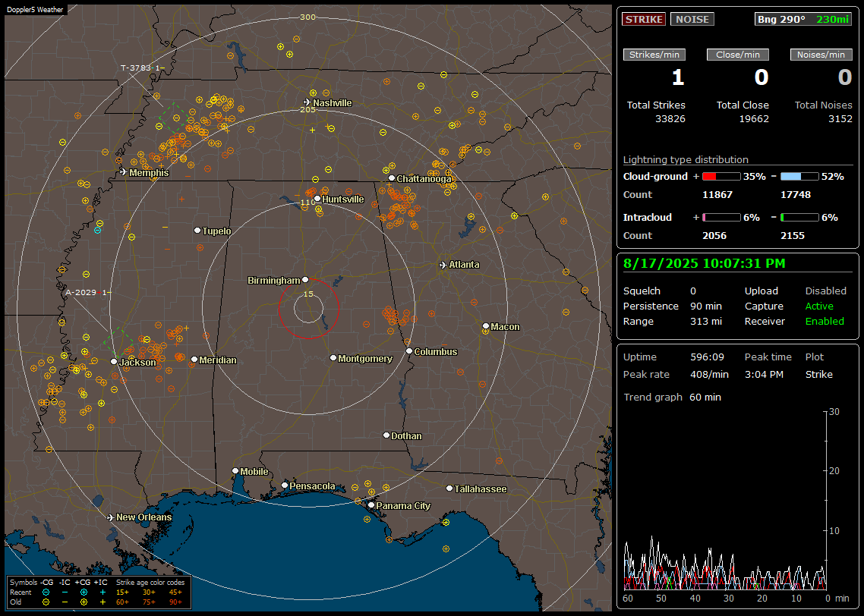Image resolution: width=864 pixels, height=616 pixels.
Task: Select the Columbus city dot marker
Action: tap(409, 350)
